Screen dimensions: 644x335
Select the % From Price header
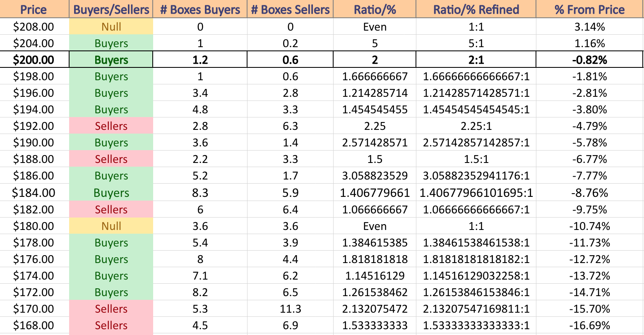590,9
